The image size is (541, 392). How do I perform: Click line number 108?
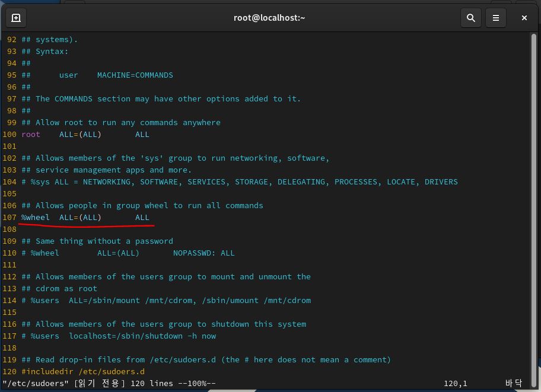point(9,230)
